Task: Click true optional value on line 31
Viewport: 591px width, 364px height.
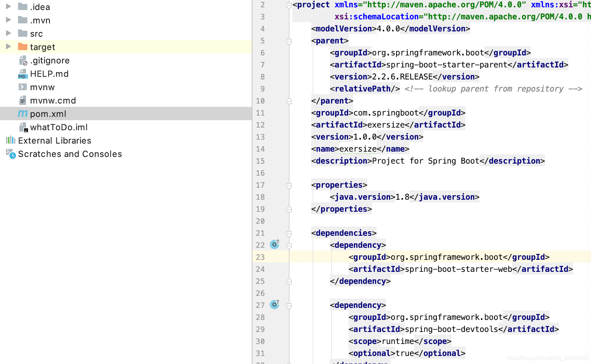Action: 405,353
